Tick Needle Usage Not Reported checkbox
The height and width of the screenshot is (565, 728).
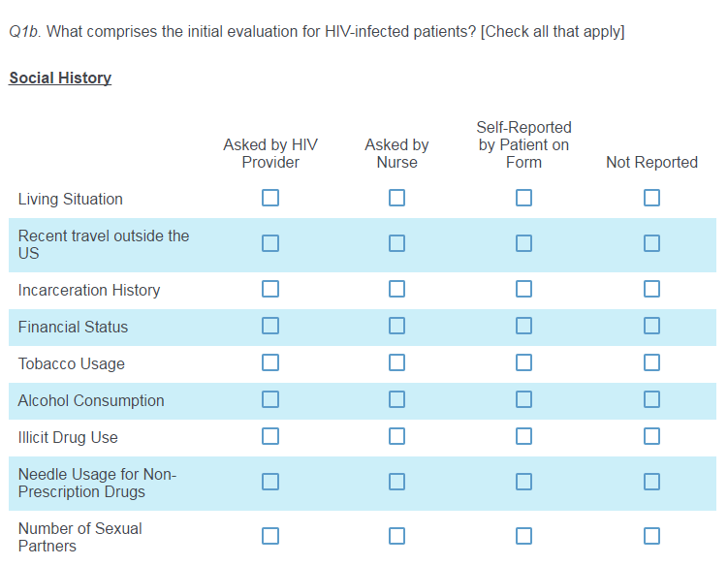651,482
